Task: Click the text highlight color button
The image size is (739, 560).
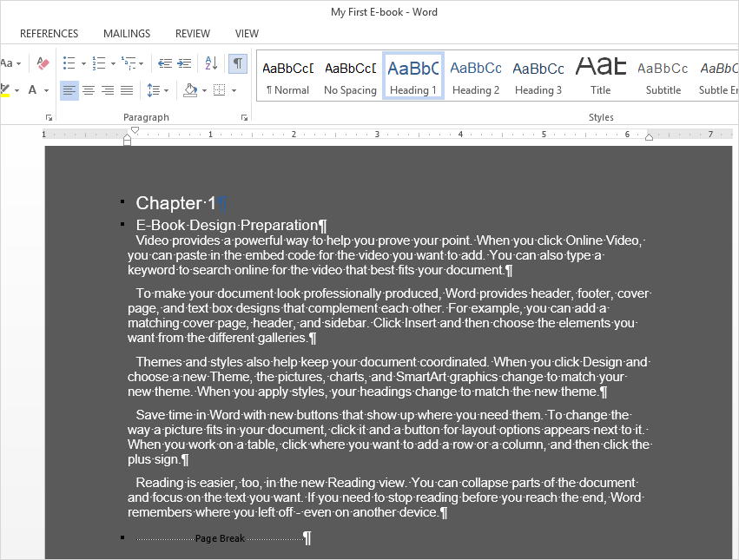Action: [4, 90]
